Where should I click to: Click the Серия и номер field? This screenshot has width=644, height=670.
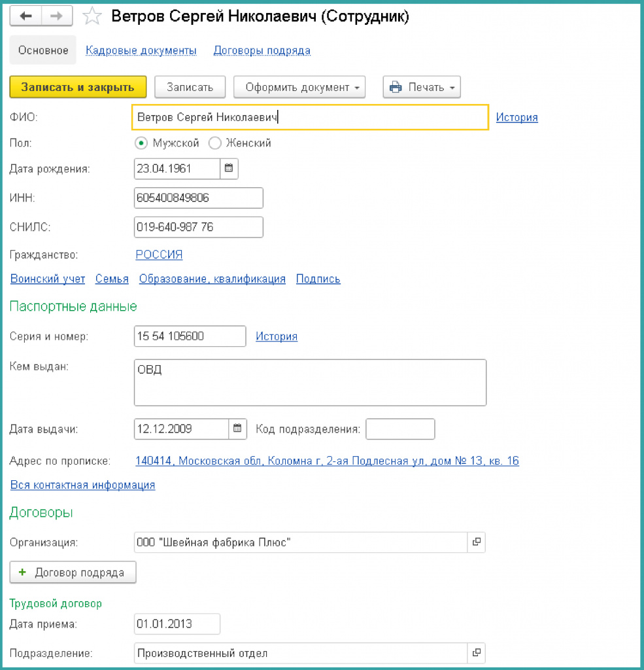[x=190, y=336]
